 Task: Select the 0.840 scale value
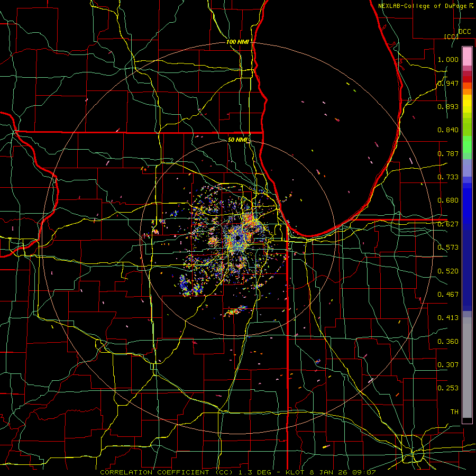pyautogui.click(x=448, y=130)
